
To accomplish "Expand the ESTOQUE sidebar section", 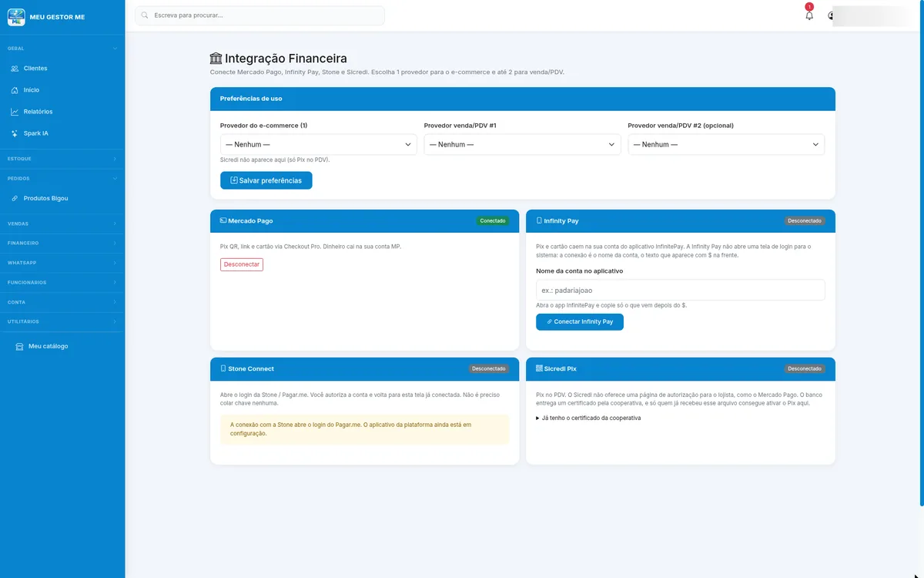I will pyautogui.click(x=62, y=159).
